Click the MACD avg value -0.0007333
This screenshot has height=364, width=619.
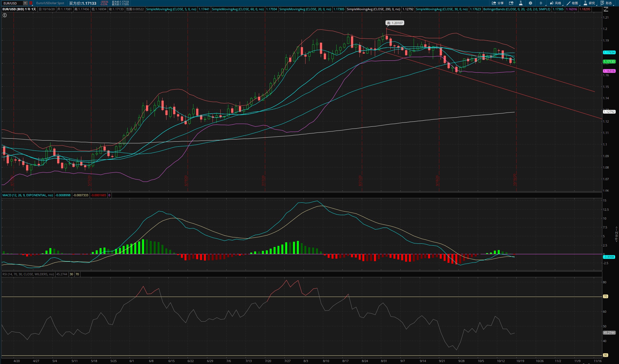81,195
